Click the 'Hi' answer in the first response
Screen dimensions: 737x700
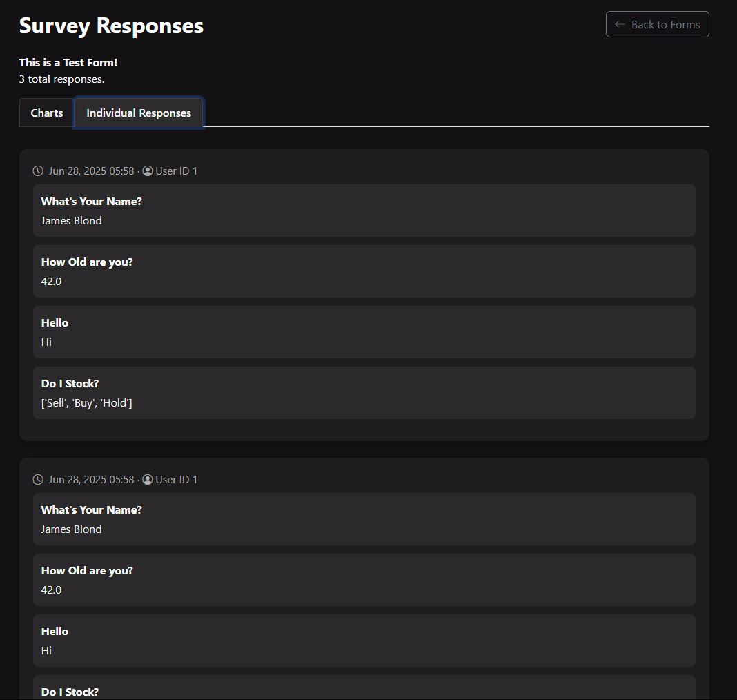46,342
